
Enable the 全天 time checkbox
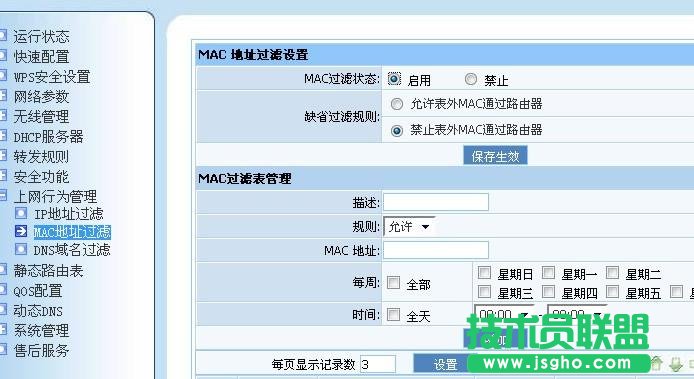393,314
